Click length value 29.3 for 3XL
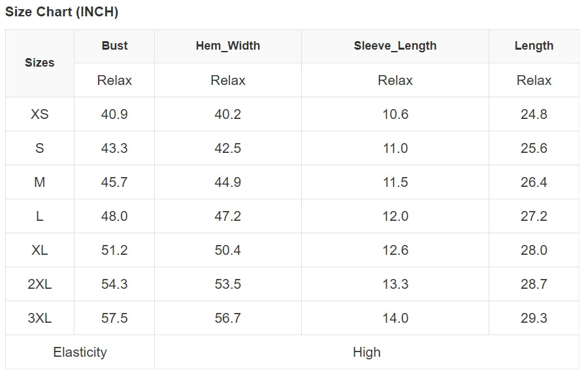Image resolution: width=588 pixels, height=377 pixels. 534,318
